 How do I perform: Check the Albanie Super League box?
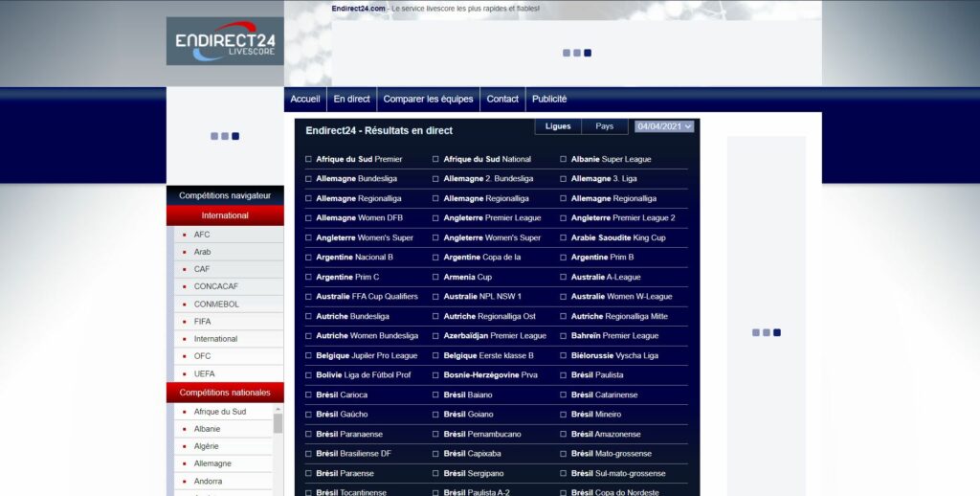point(563,160)
